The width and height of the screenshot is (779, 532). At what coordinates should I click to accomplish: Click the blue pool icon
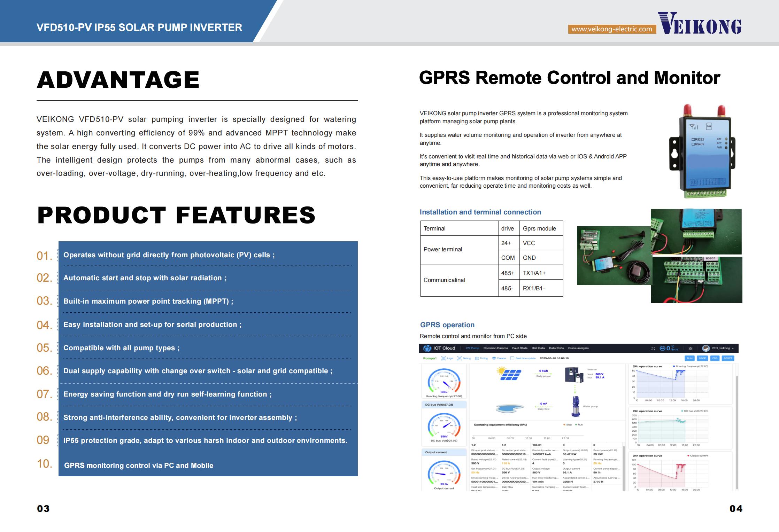click(510, 408)
